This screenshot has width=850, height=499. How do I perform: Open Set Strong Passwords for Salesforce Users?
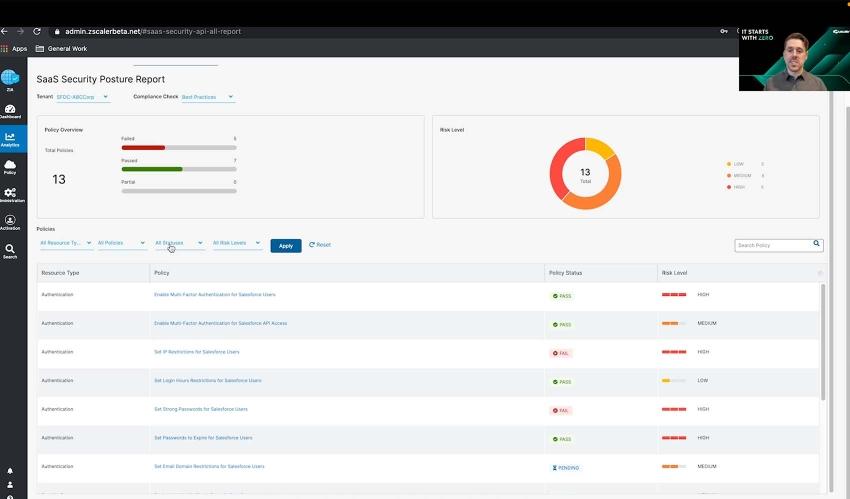tap(200, 409)
